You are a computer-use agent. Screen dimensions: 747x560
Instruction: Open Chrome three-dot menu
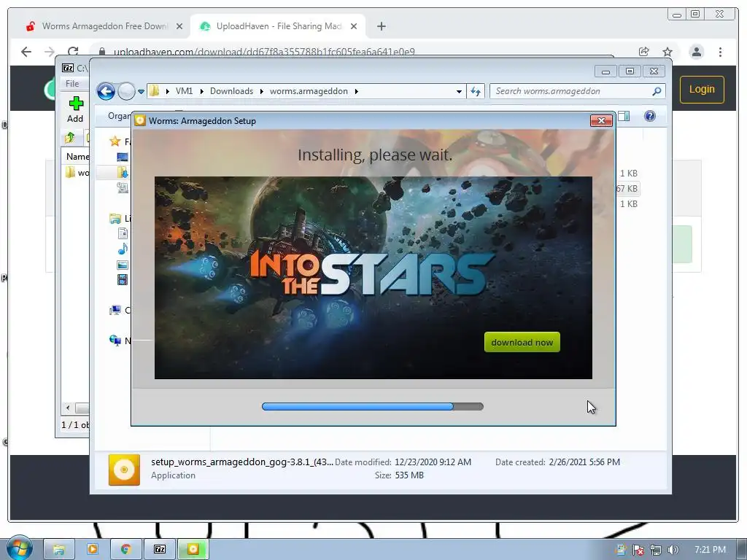coord(720,52)
